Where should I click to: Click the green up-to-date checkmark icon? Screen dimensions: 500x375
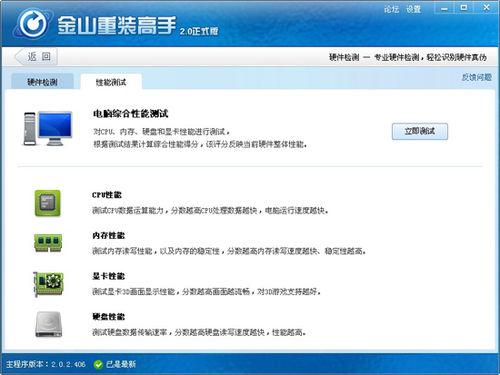(x=98, y=364)
